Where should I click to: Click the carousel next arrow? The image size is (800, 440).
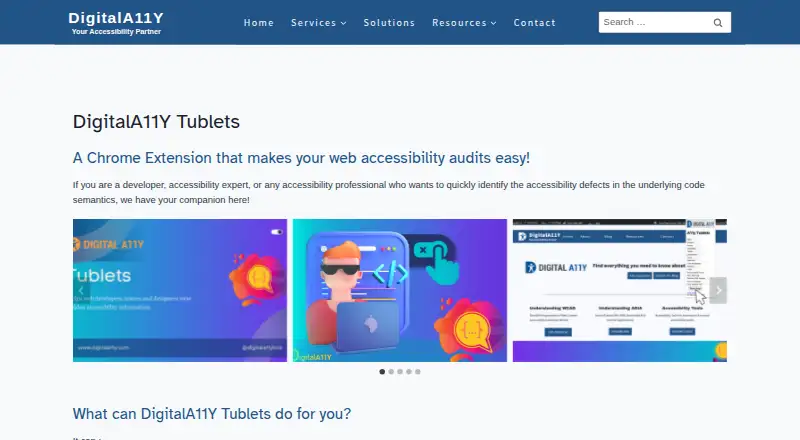tap(718, 290)
